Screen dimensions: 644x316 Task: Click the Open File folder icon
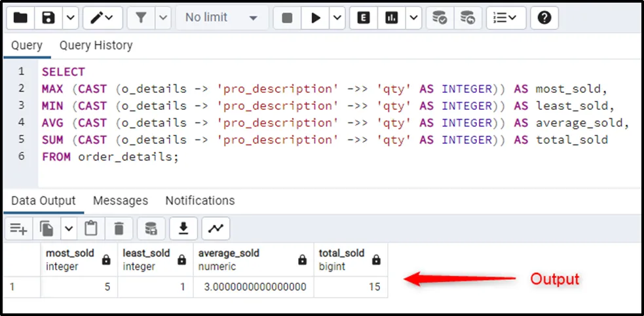coord(20,18)
